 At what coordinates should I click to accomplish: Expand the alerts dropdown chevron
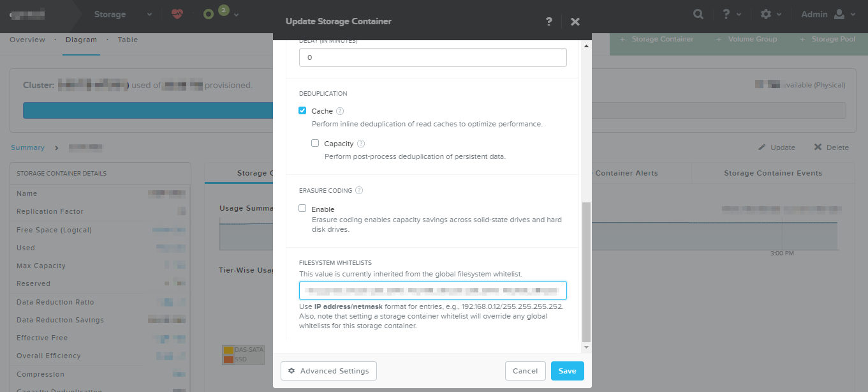point(237,14)
